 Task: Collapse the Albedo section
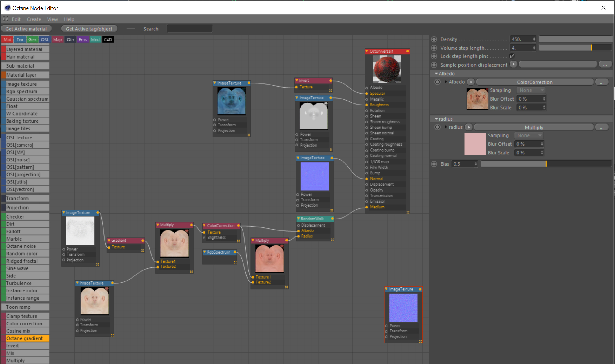(436, 74)
